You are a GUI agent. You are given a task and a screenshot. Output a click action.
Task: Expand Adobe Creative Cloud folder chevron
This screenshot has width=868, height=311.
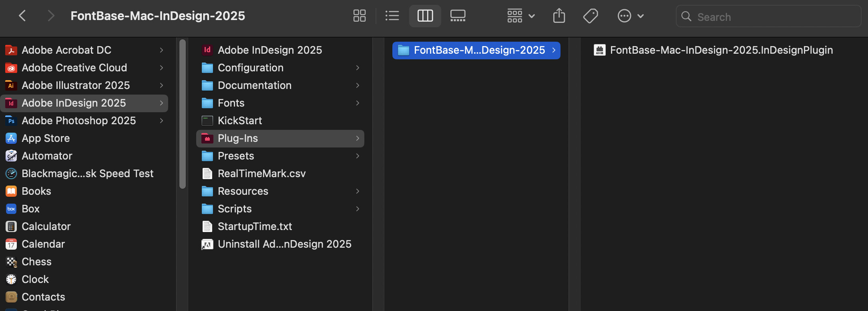coord(161,68)
